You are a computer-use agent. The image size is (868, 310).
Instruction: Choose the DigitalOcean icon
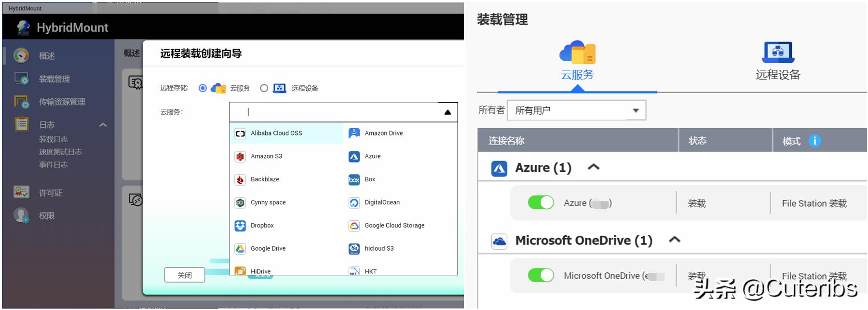click(354, 203)
